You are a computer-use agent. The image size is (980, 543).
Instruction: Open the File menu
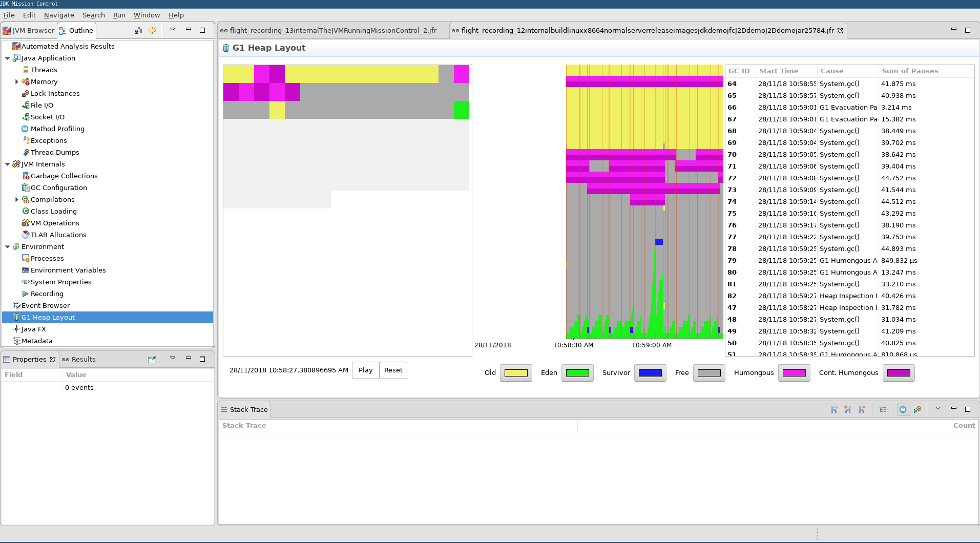(x=9, y=15)
